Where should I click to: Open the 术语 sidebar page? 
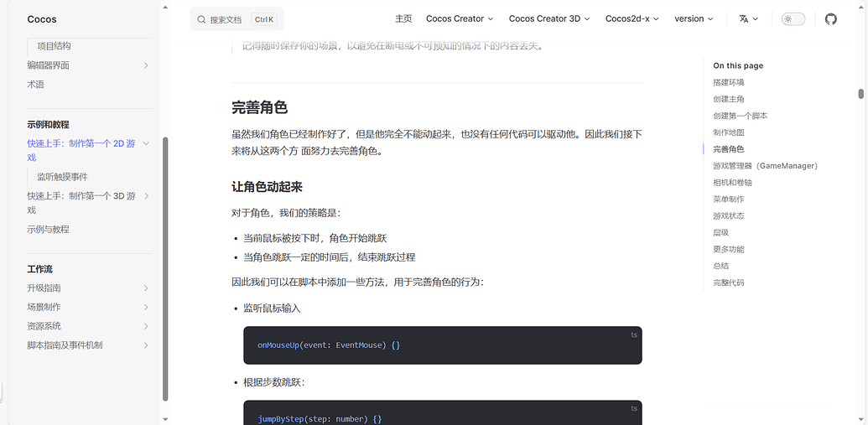tap(35, 85)
